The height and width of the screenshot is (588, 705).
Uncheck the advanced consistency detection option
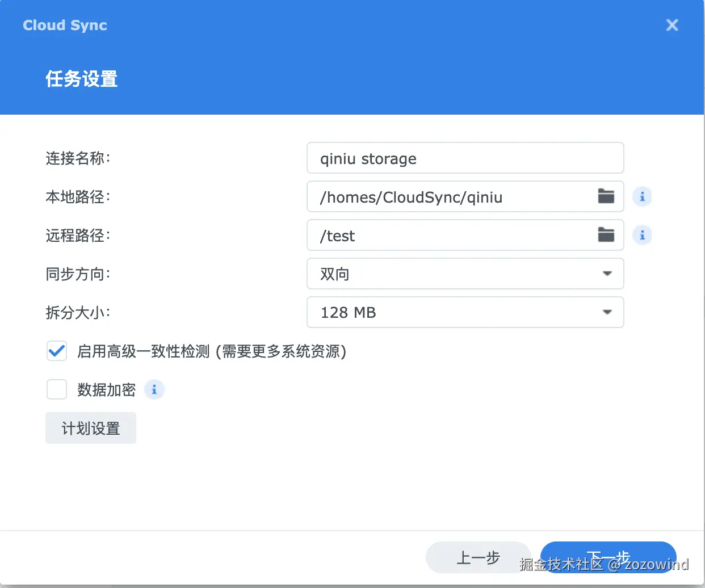(x=57, y=351)
